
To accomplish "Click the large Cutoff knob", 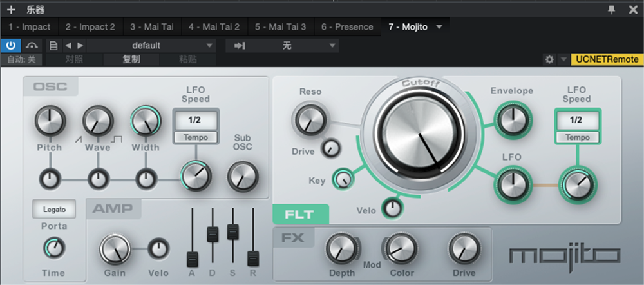I will coord(419,134).
